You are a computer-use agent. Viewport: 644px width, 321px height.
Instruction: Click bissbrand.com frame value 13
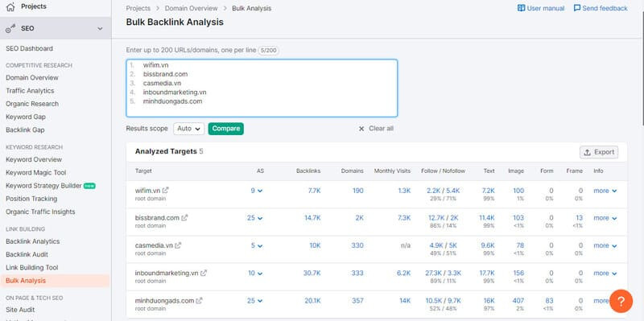(x=579, y=218)
